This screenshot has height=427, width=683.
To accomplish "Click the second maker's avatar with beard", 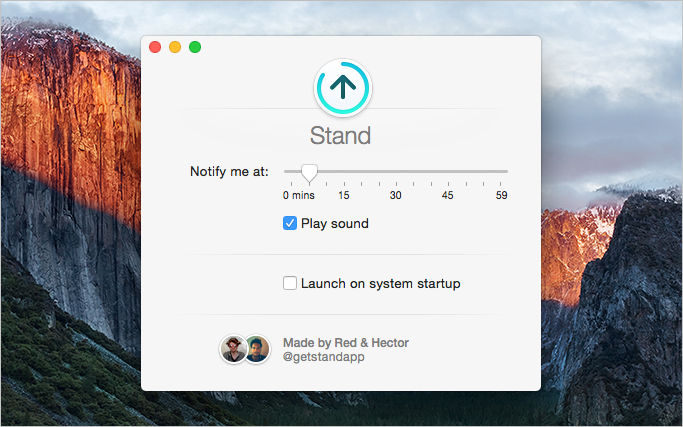I will 258,349.
